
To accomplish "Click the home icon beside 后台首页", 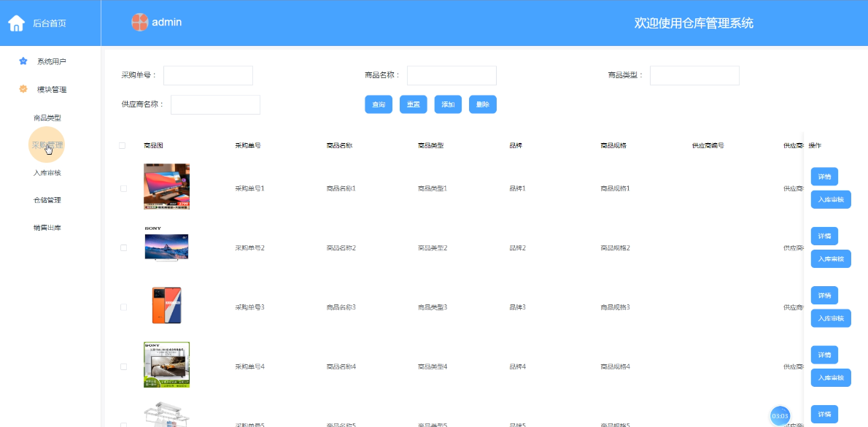I will (16, 22).
